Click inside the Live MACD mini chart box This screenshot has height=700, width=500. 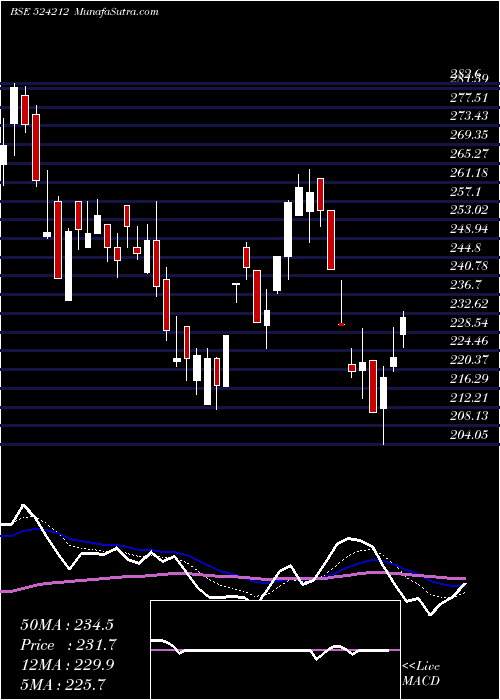point(275,650)
